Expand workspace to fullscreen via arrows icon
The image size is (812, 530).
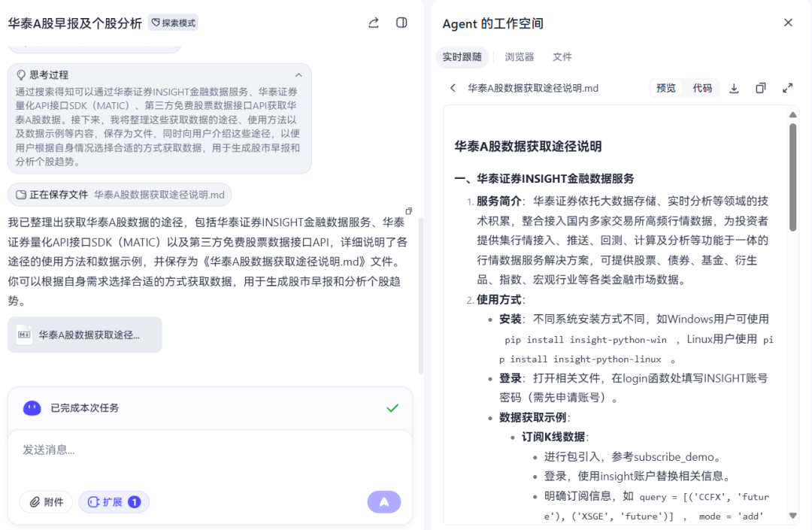[x=787, y=88]
